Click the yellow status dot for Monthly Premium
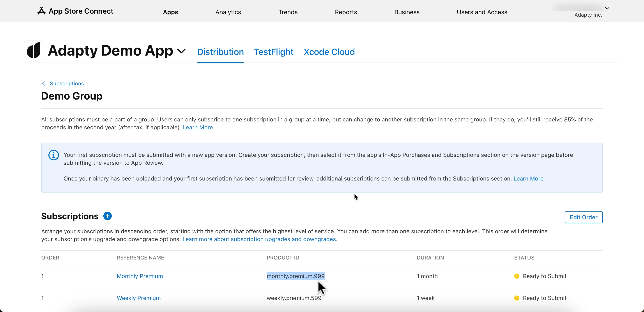Image resolution: width=644 pixels, height=312 pixels. [x=517, y=276]
